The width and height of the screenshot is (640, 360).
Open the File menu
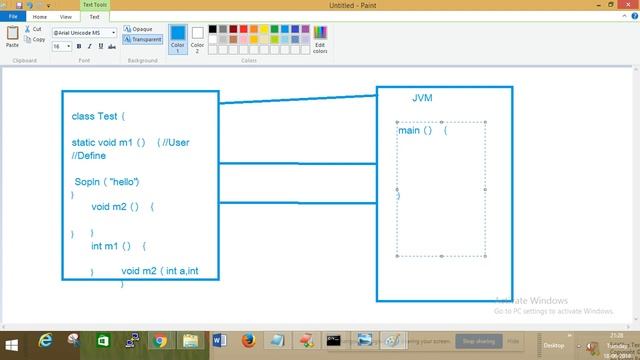pyautogui.click(x=13, y=17)
